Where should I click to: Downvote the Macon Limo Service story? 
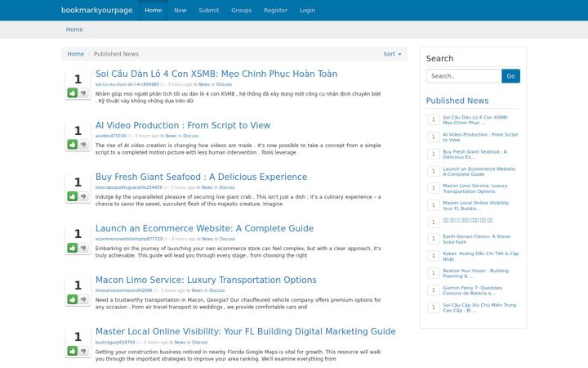[x=83, y=299]
